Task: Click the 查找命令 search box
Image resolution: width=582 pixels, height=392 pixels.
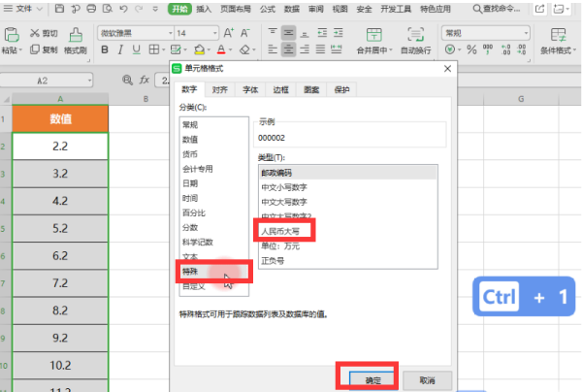Action: click(x=498, y=9)
